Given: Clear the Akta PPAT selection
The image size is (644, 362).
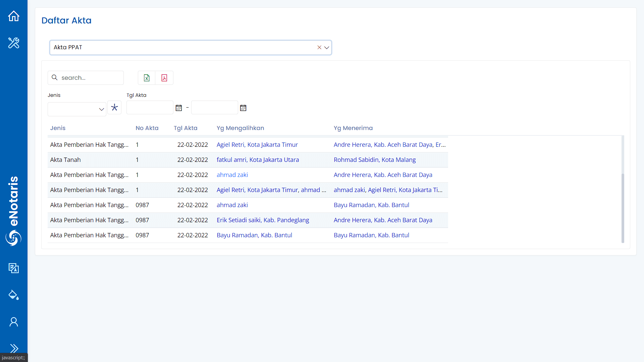Looking at the screenshot, I should pyautogui.click(x=319, y=48).
